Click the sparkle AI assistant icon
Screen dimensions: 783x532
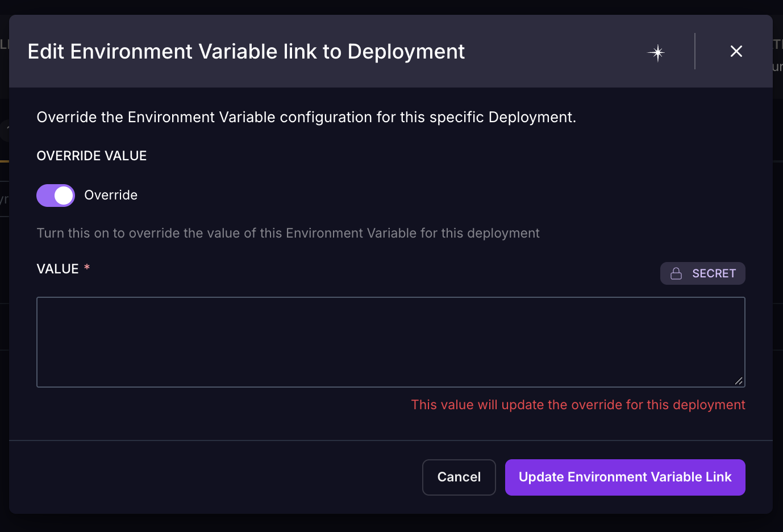(x=657, y=53)
